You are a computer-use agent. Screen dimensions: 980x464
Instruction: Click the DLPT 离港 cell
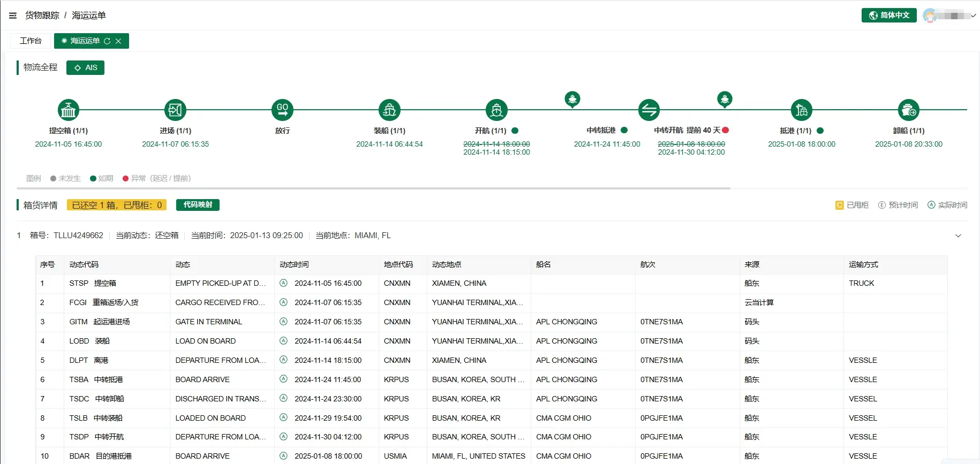coord(117,360)
